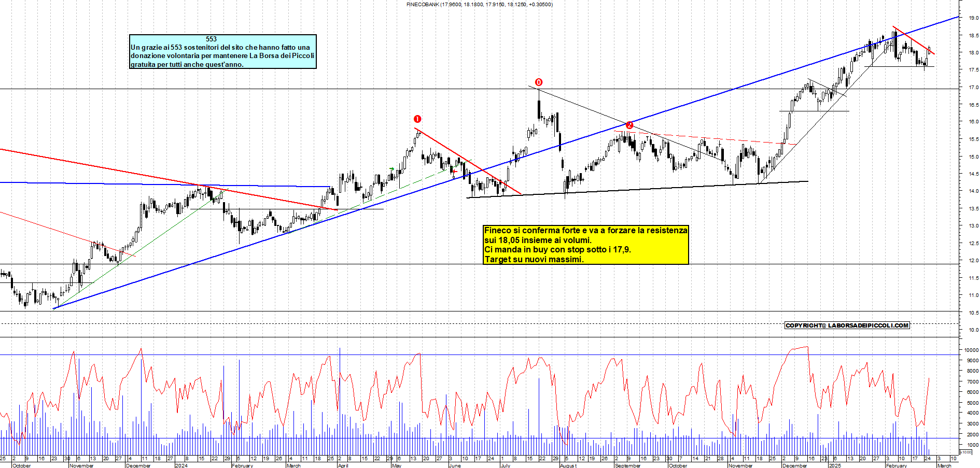Click the 12.0 price axis label
This screenshot has width=980, height=468.
click(x=973, y=261)
